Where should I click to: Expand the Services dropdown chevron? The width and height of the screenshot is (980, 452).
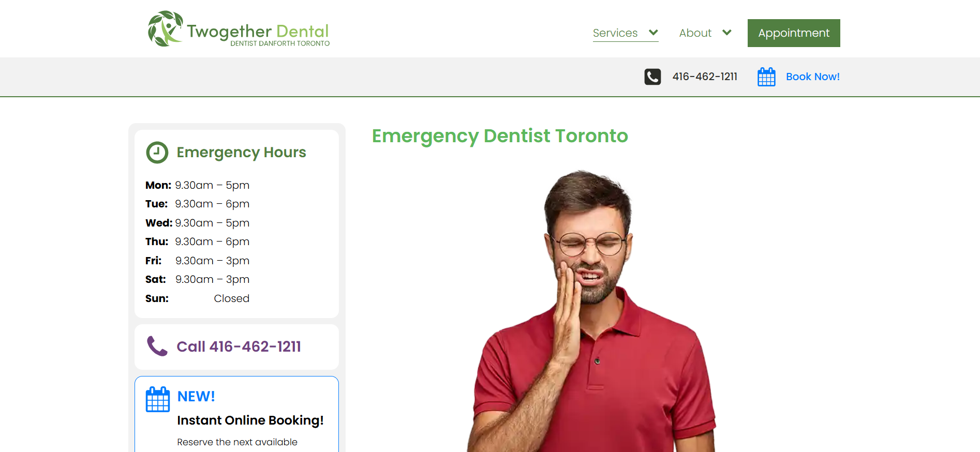pyautogui.click(x=654, y=33)
